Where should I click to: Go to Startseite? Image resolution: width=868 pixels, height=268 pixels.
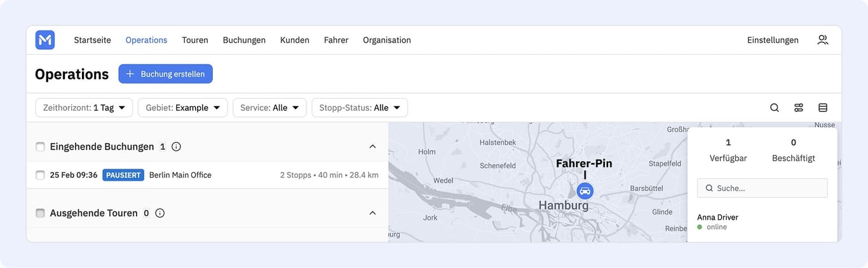[x=92, y=40]
